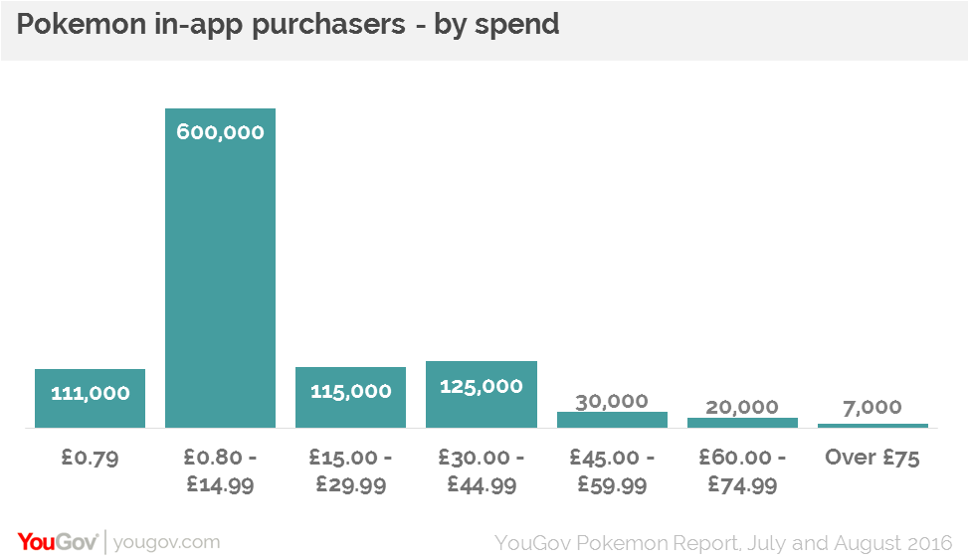This screenshot has width=968, height=560.
Task: Click the YouGov logo
Action: [x=58, y=542]
